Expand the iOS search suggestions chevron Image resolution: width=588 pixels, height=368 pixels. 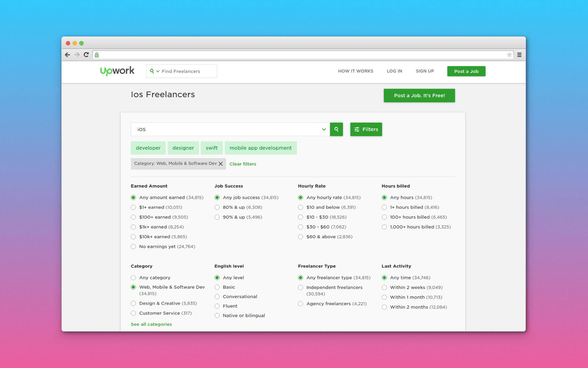coord(324,129)
